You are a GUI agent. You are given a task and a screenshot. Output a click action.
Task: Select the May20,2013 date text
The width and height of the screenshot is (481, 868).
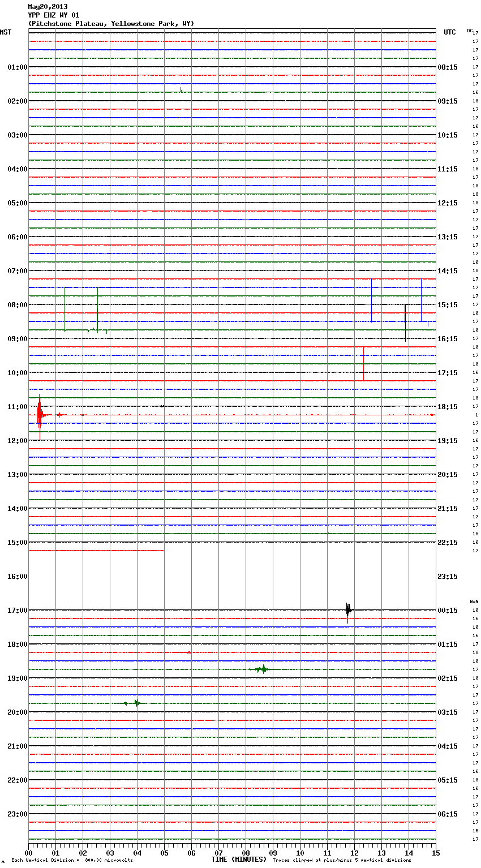(x=48, y=7)
